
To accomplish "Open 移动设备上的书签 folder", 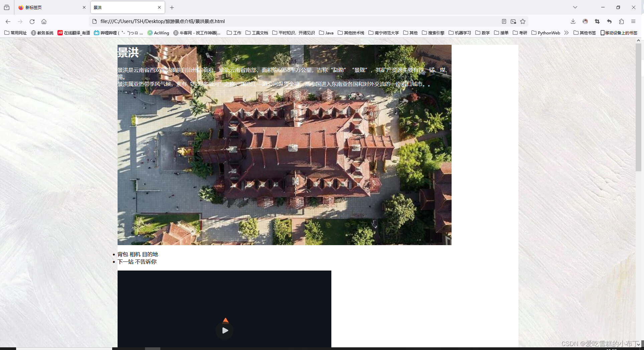I will (619, 33).
